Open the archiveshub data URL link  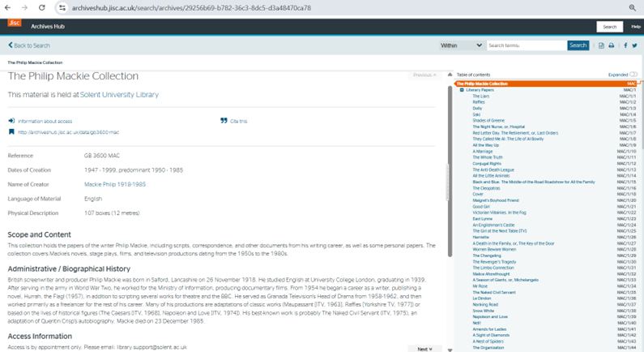pyautogui.click(x=68, y=132)
